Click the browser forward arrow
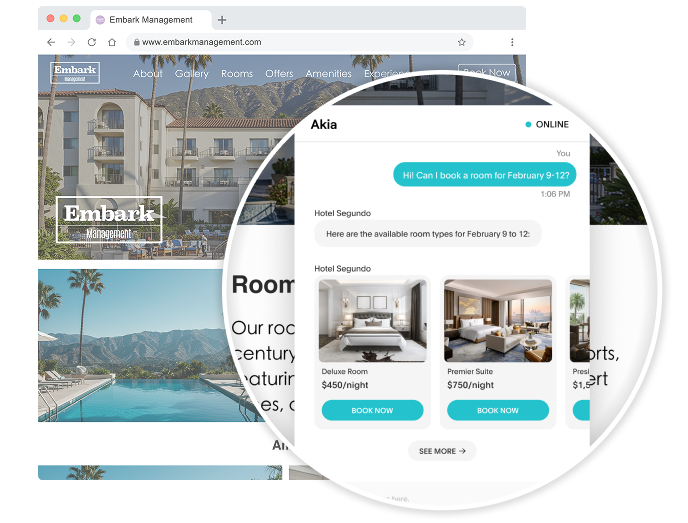 point(71,42)
